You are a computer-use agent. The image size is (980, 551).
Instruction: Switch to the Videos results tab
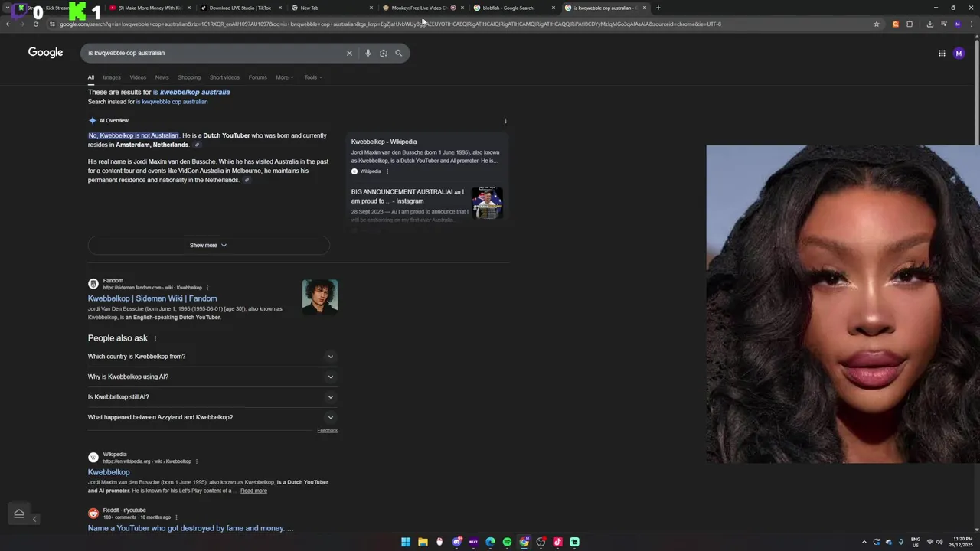coord(138,77)
